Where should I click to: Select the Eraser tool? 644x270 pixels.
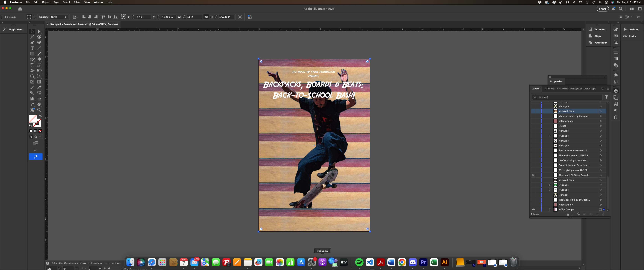[39, 59]
